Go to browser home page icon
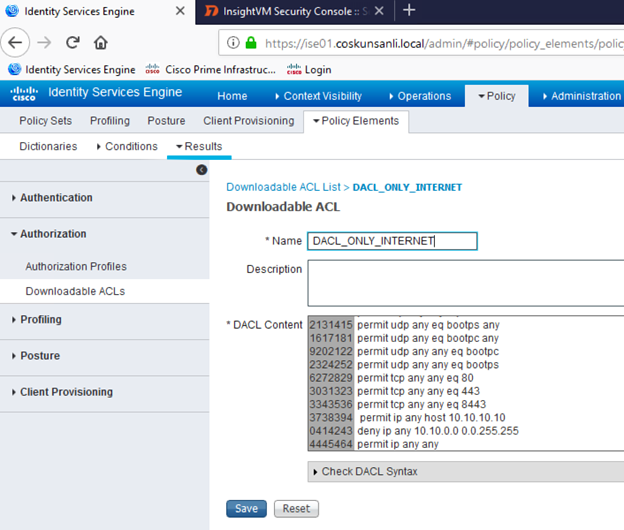Screen dimensions: 624x530 101,42
